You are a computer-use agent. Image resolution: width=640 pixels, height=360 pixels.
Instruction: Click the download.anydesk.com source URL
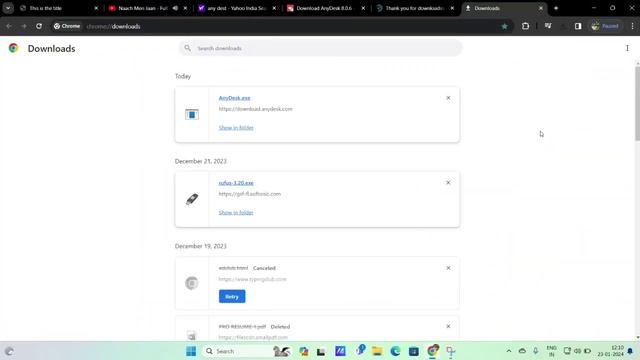[256, 109]
